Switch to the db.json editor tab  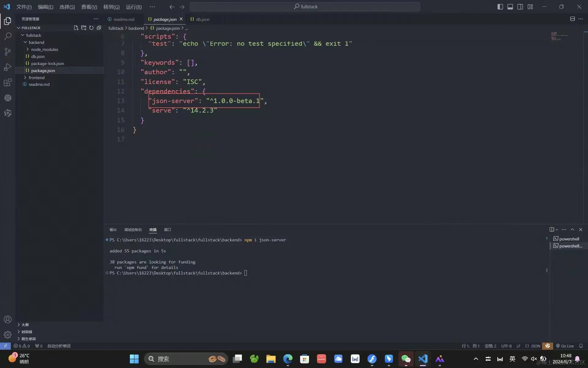202,19
